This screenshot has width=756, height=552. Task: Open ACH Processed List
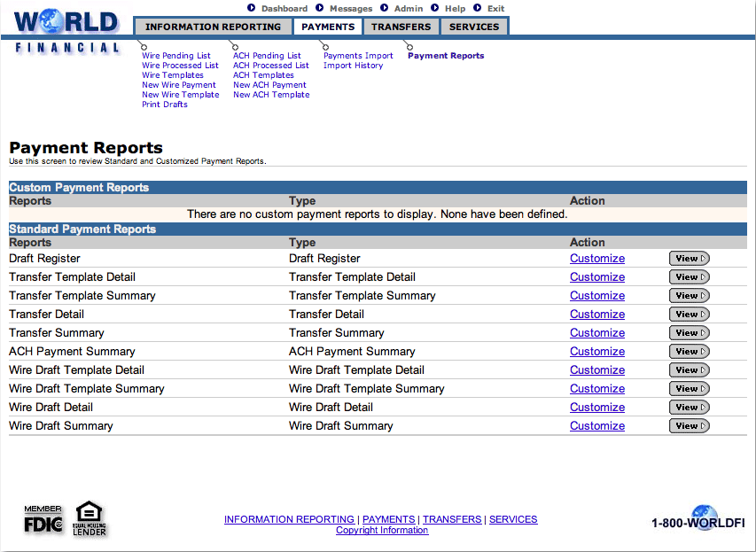tap(270, 65)
